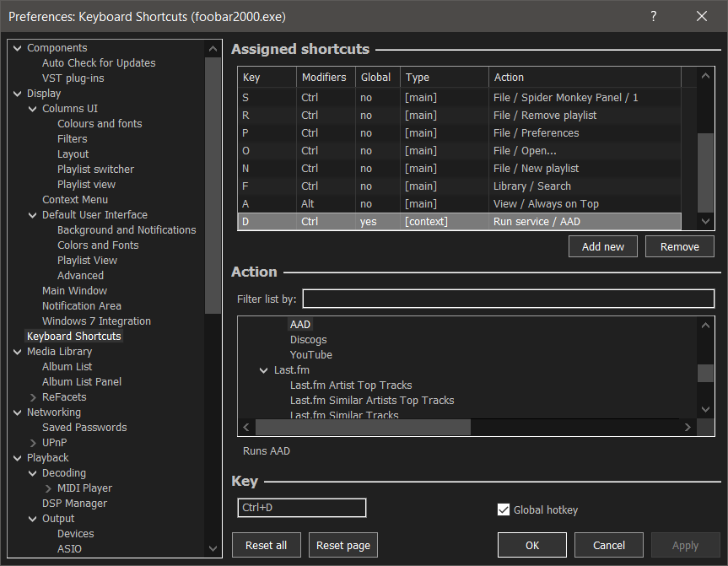Image resolution: width=728 pixels, height=566 pixels.
Task: Confirm changes with the OK button
Action: 532,546
